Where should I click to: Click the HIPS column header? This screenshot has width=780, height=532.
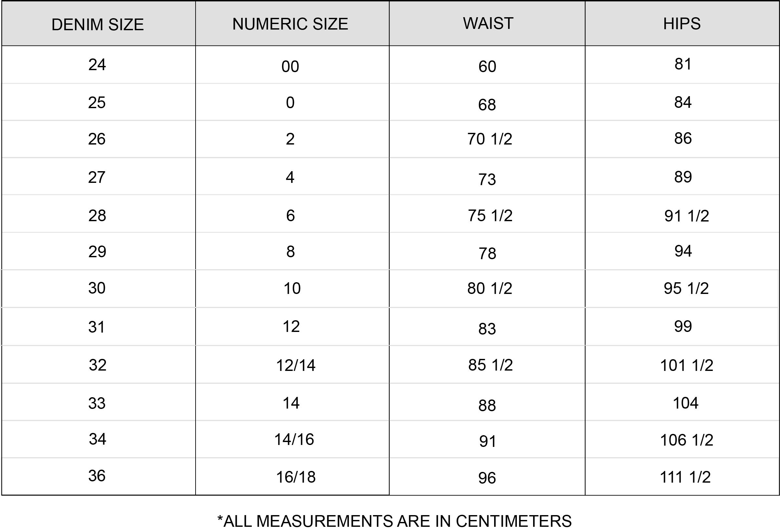tap(682, 23)
